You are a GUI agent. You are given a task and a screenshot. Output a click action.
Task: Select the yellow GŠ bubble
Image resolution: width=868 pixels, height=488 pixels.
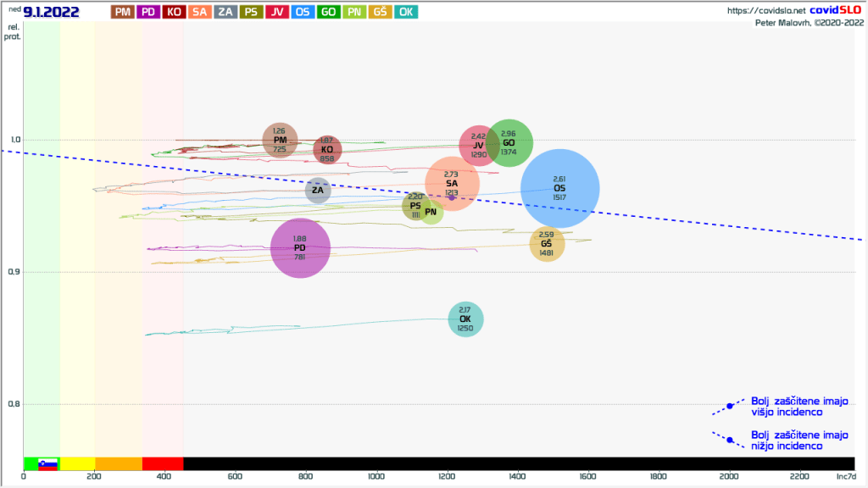tap(547, 244)
